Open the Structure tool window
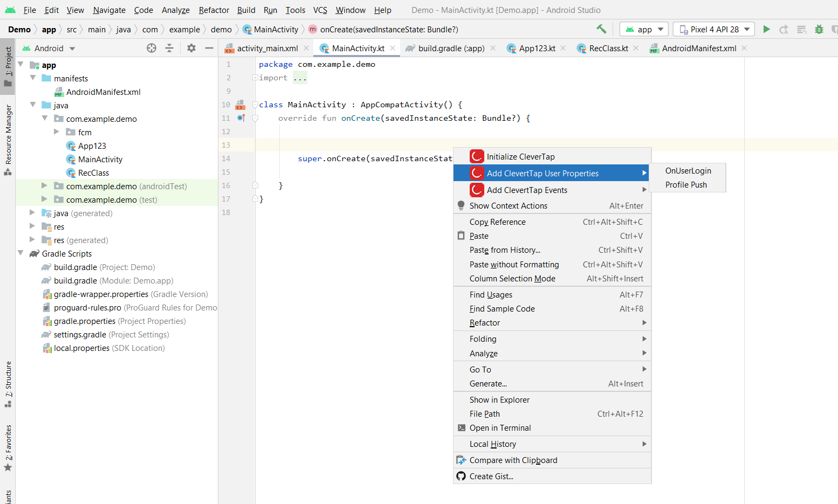The image size is (838, 504). pyautogui.click(x=8, y=384)
